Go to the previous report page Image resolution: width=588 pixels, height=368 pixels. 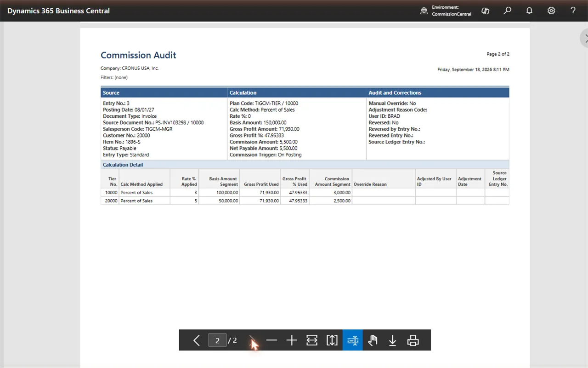[197, 340]
